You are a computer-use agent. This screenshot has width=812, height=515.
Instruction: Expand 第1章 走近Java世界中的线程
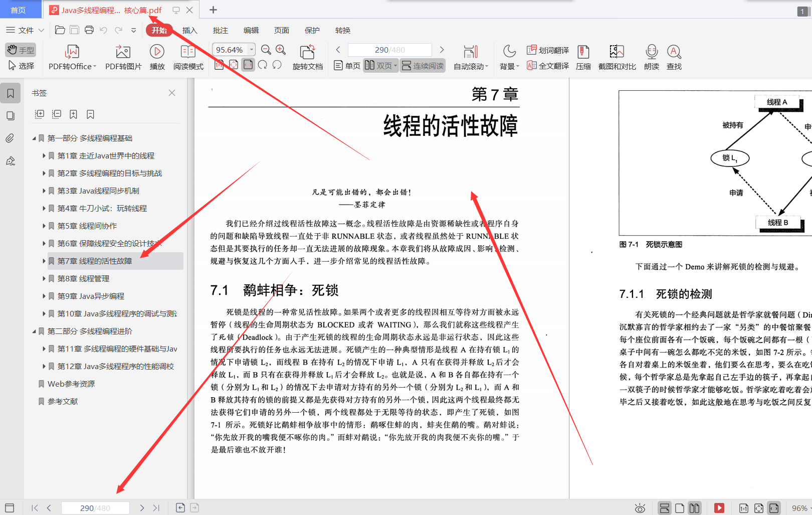44,155
